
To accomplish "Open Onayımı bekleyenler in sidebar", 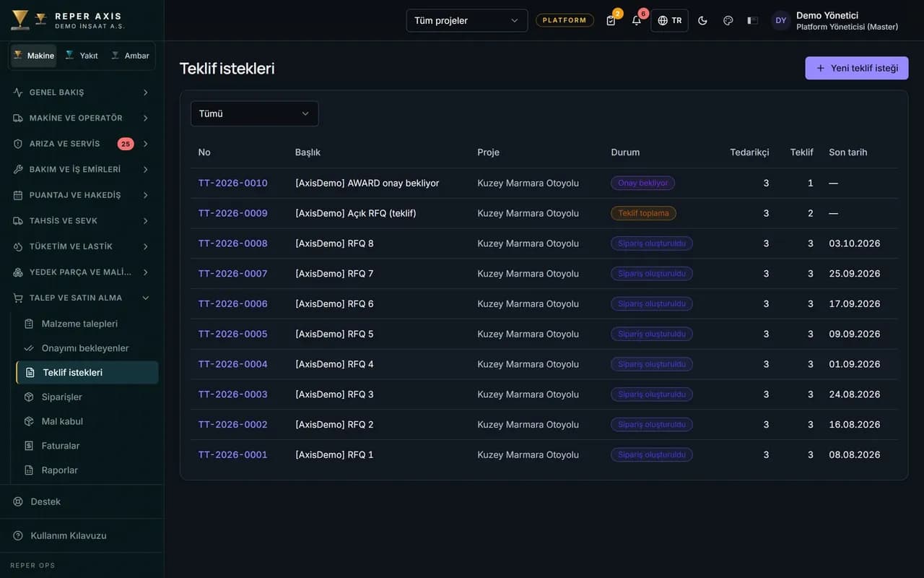I will (x=87, y=348).
